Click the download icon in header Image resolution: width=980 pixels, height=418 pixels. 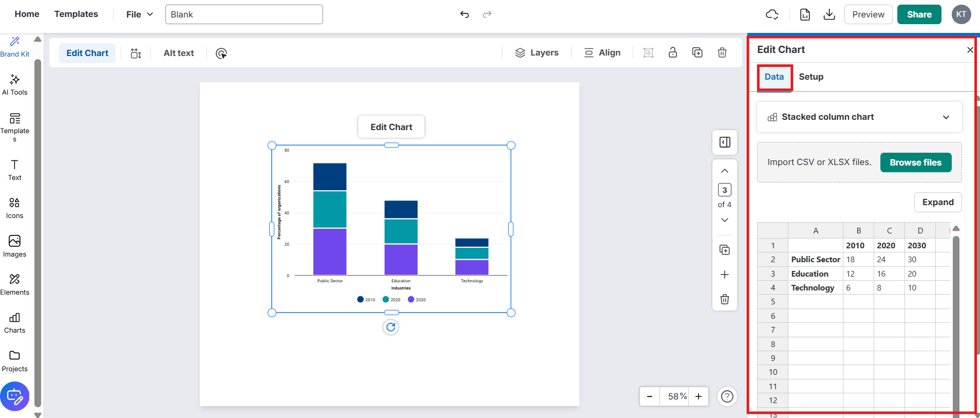coord(829,14)
